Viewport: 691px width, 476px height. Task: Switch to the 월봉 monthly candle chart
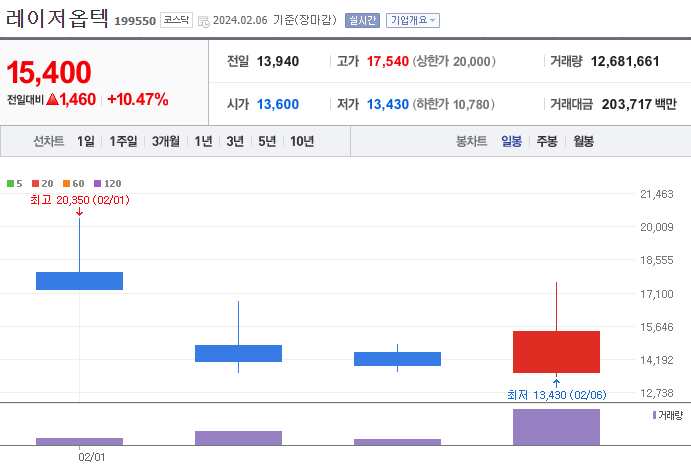click(x=583, y=141)
